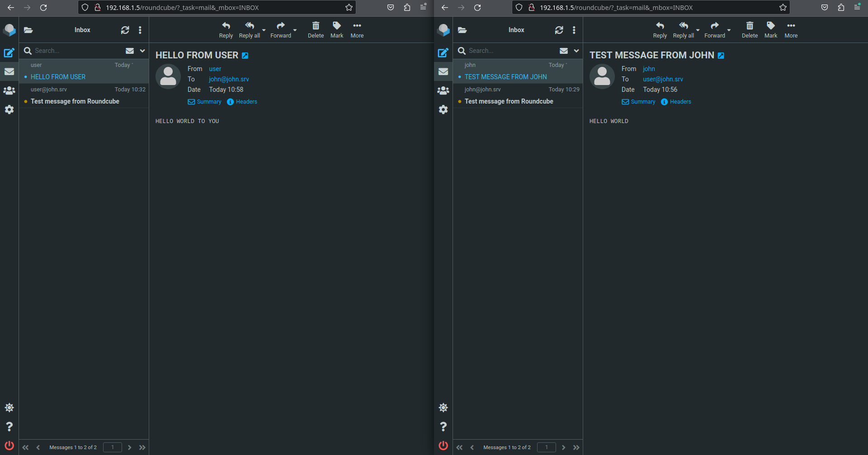868x455 pixels.
Task: Open folder list icon in left window
Action: [28, 30]
